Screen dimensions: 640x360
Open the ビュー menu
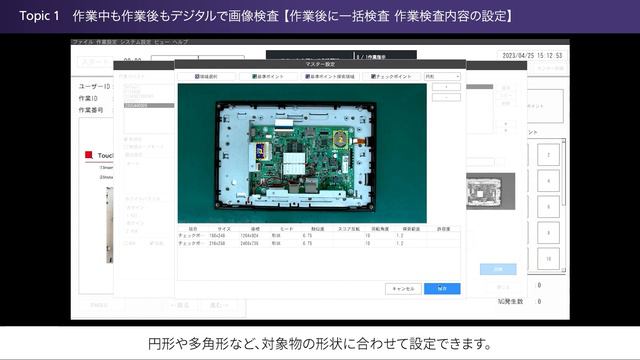pos(161,42)
